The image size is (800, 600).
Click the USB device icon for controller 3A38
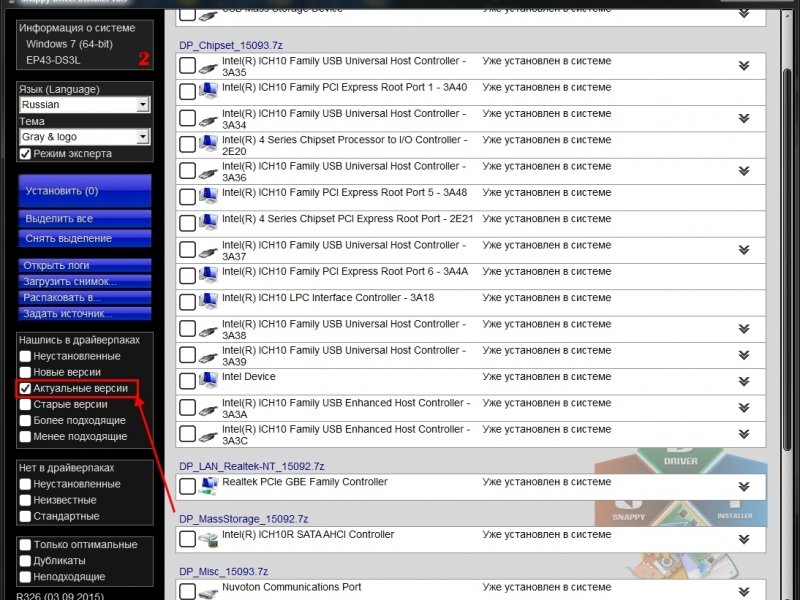click(x=208, y=331)
